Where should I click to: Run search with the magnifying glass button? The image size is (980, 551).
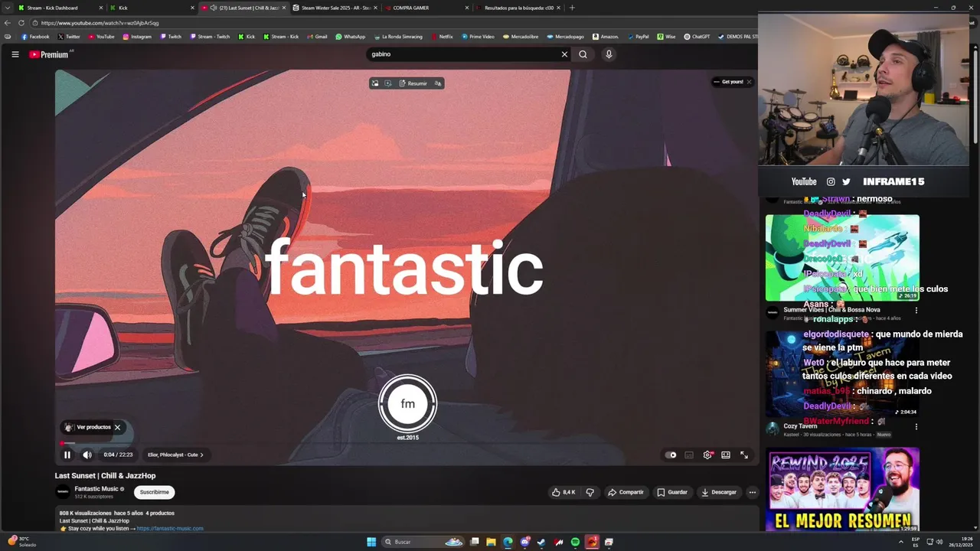(x=583, y=54)
